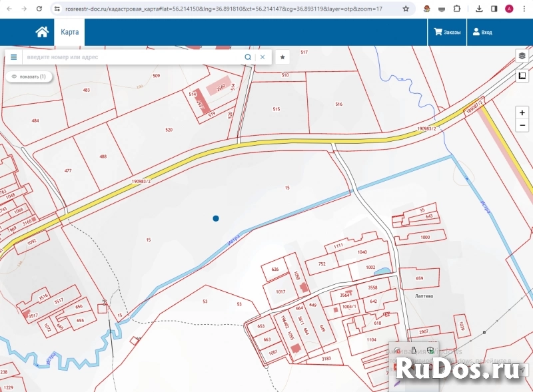Click the 'Вход' login button
This screenshot has height=392, width=533.
pyautogui.click(x=482, y=32)
